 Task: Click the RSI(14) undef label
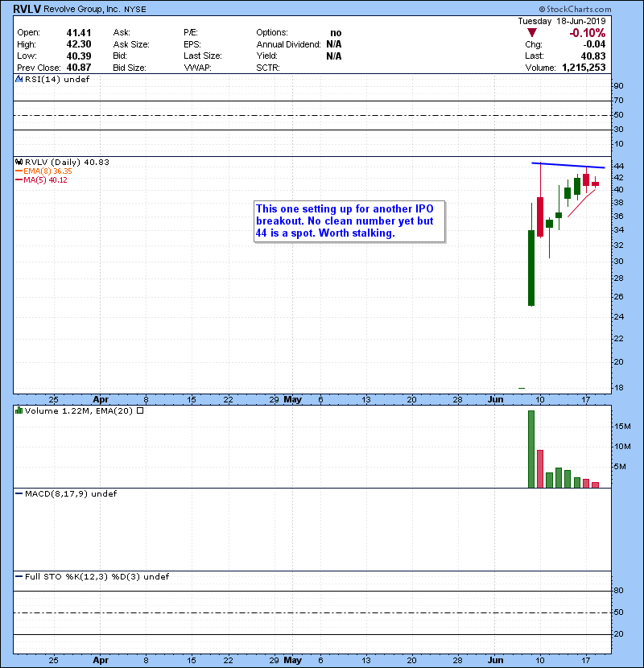(x=57, y=79)
